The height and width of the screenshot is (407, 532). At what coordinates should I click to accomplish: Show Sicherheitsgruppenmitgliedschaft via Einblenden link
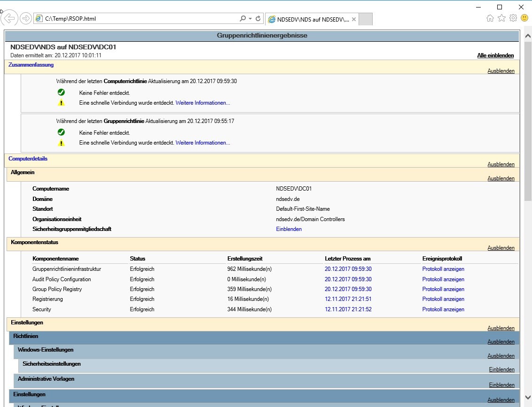point(289,229)
